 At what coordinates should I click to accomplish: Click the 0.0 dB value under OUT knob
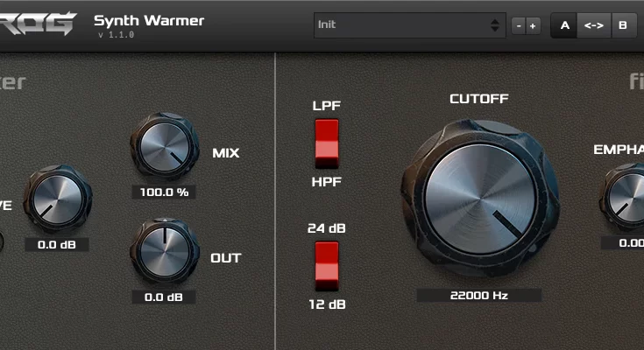164,297
